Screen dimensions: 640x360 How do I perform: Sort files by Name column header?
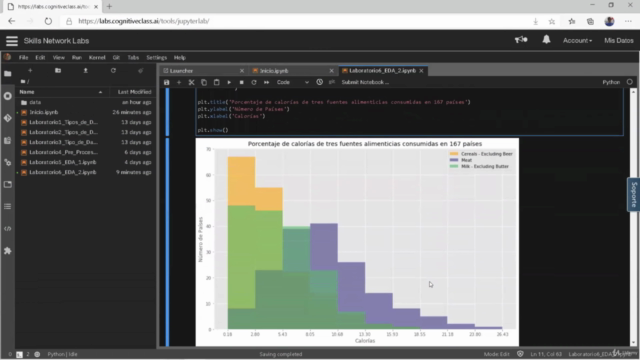point(61,92)
